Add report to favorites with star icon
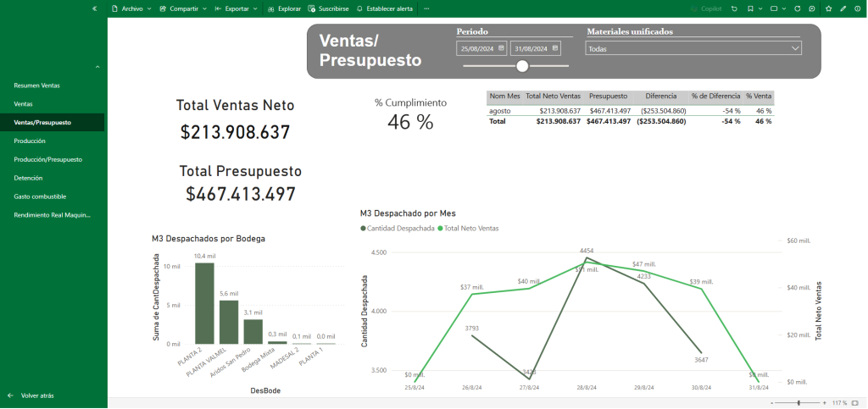 (x=828, y=8)
